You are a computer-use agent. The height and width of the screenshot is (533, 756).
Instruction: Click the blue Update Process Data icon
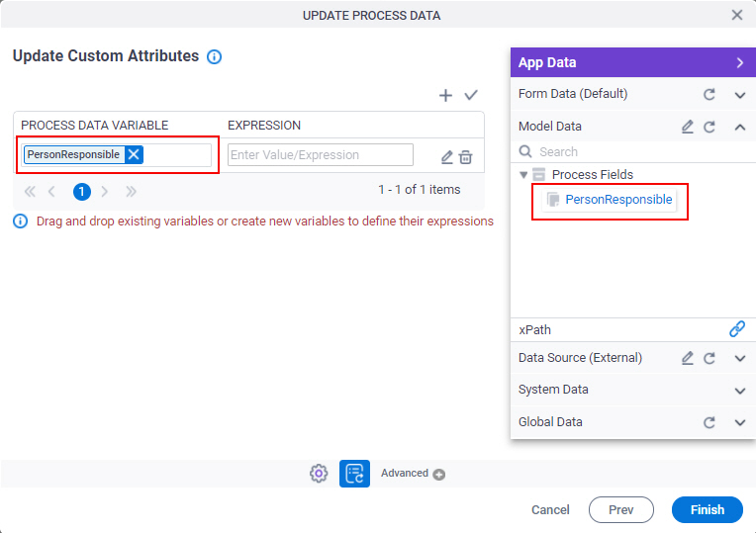click(x=354, y=474)
